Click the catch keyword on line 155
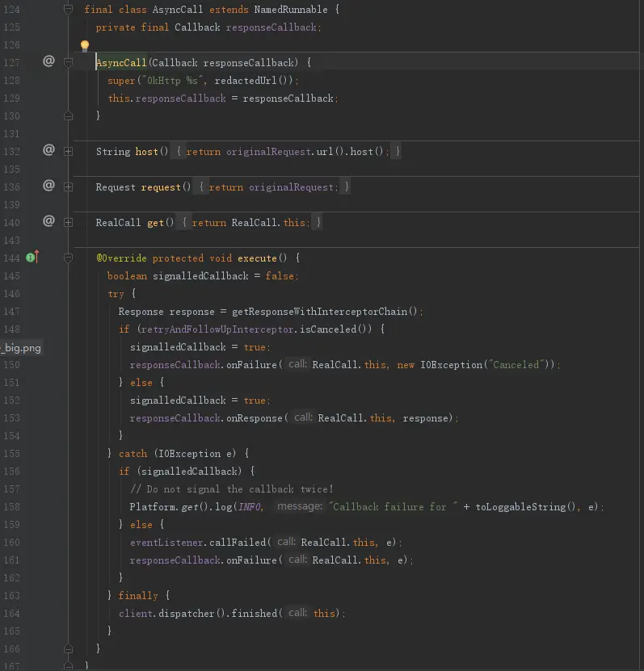The height and width of the screenshot is (671, 644). [x=133, y=454]
